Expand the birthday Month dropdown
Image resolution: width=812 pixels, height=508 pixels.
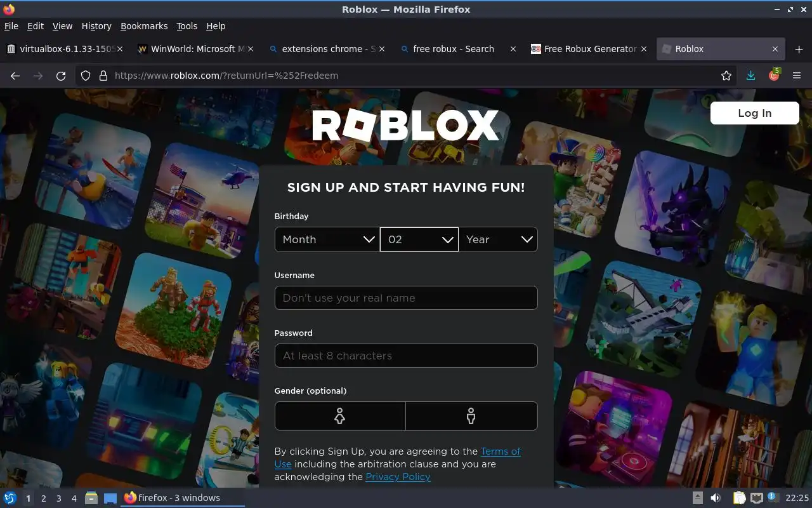[327, 239]
